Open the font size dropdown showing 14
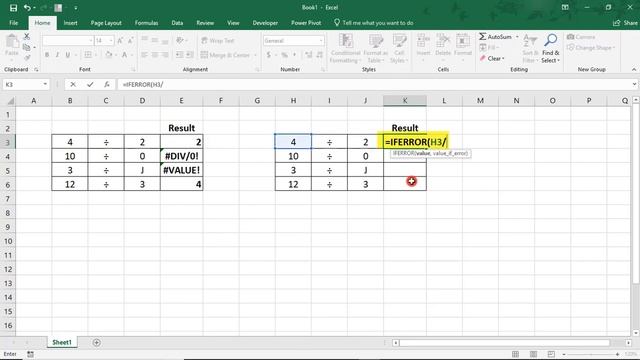640x360 pixels. [111, 40]
